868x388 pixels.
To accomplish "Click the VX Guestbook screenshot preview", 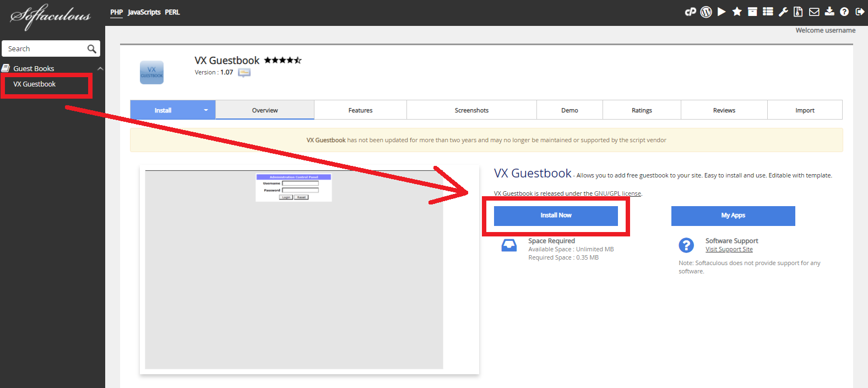I will 294,269.
